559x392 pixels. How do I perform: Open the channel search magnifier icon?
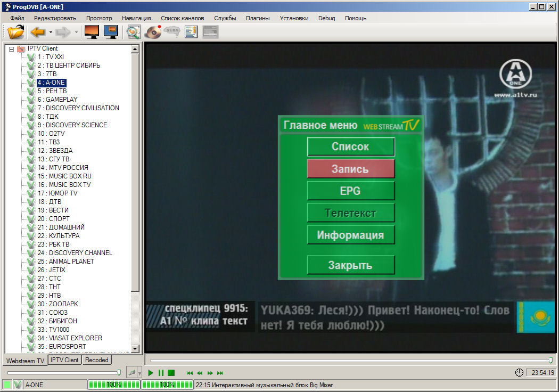coord(133,32)
